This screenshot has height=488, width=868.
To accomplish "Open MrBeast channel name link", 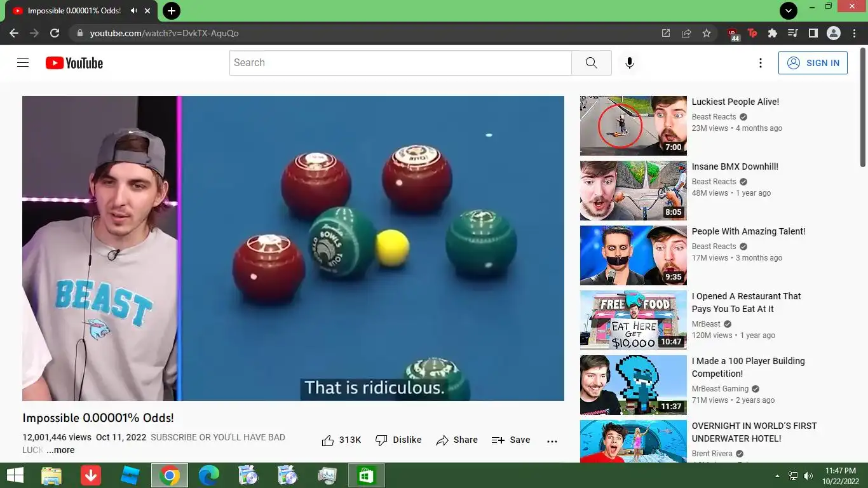I will point(706,324).
